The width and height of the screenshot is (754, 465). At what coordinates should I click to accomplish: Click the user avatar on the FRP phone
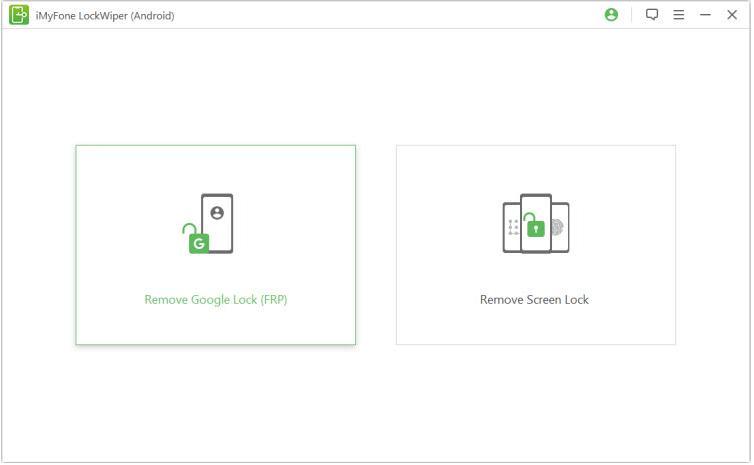pyautogui.click(x=217, y=213)
